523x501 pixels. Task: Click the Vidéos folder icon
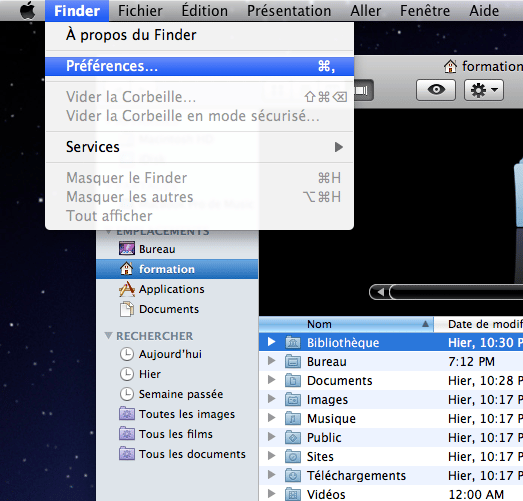point(293,494)
